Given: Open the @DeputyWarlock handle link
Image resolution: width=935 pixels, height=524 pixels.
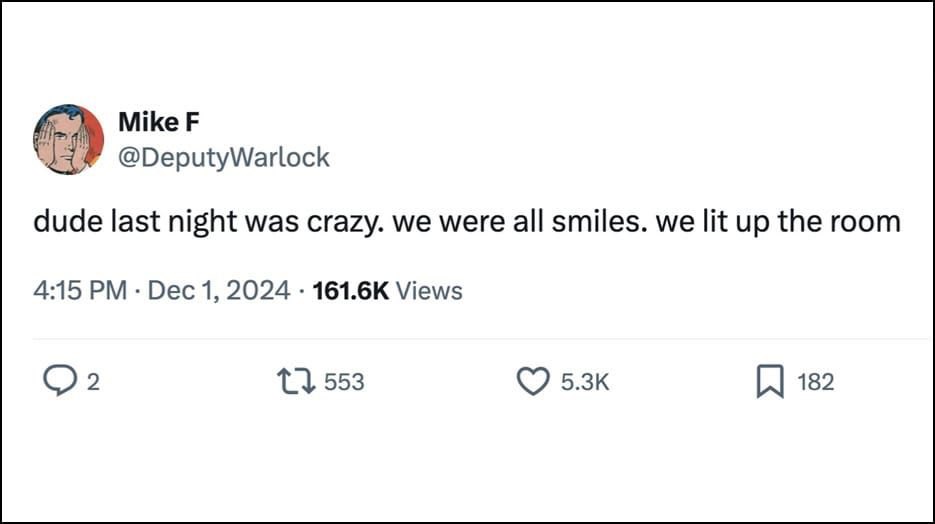Looking at the screenshot, I should (223, 158).
